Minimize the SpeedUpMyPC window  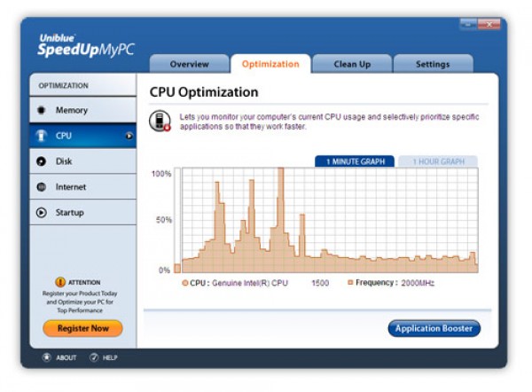click(x=468, y=24)
